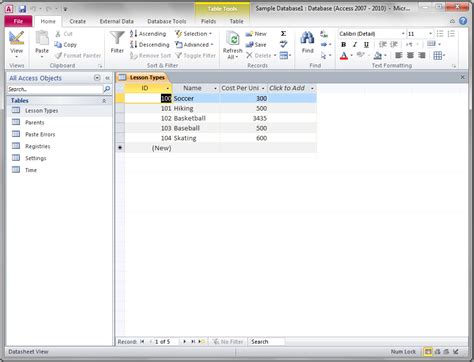Click the Microsoft Access Help icon

463,21
